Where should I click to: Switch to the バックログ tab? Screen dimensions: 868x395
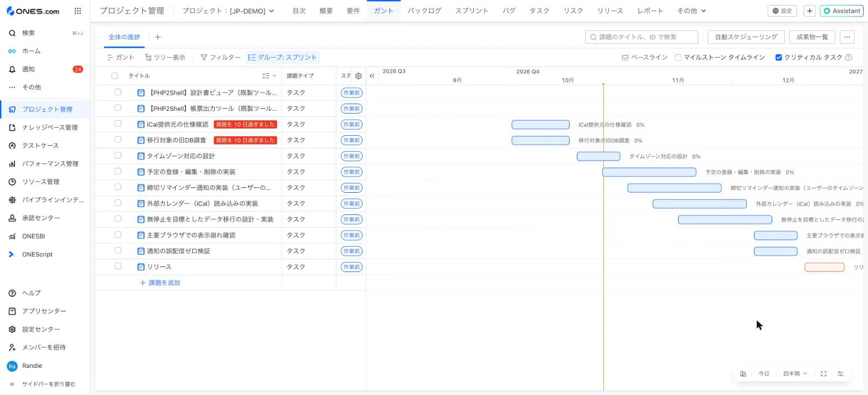(x=424, y=11)
